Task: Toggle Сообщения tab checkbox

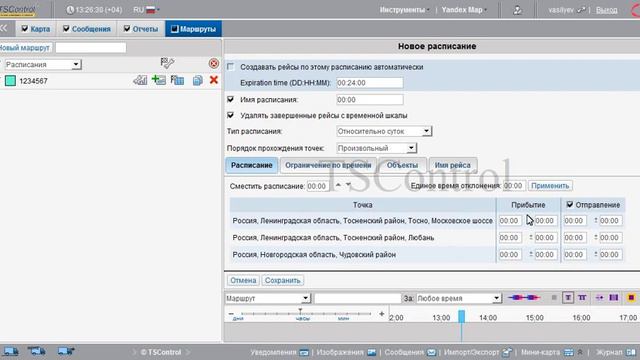Action: [x=66, y=29]
